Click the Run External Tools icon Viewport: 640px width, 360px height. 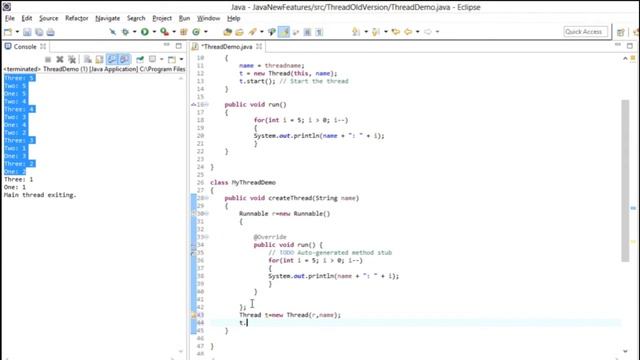[x=164, y=32]
